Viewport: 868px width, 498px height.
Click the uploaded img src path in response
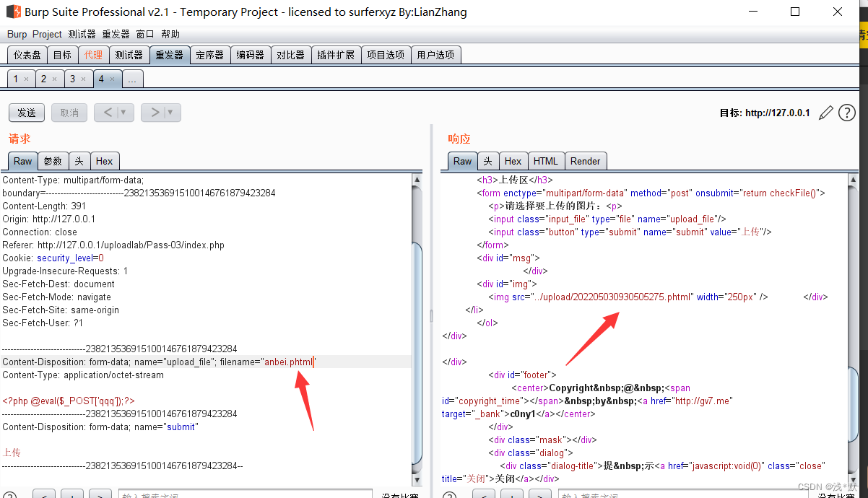pos(612,297)
